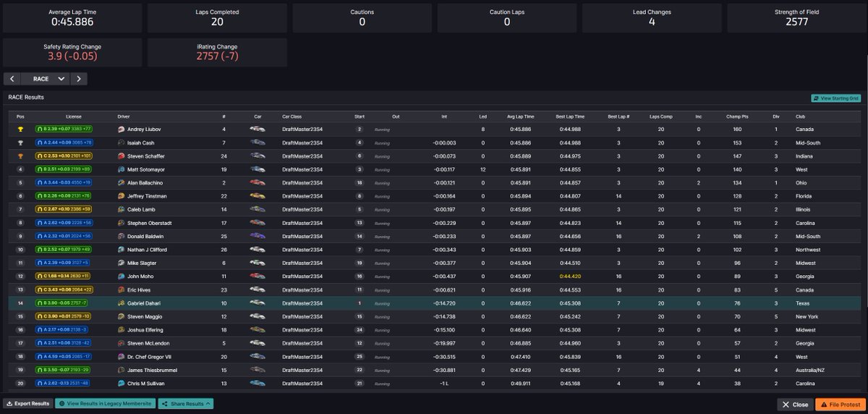Sort by Laps Comp column header
The height and width of the screenshot is (414, 868).
click(x=661, y=116)
